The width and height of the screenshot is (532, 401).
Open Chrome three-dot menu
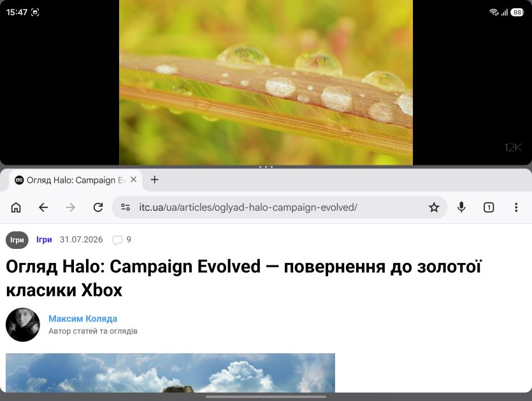(x=516, y=208)
